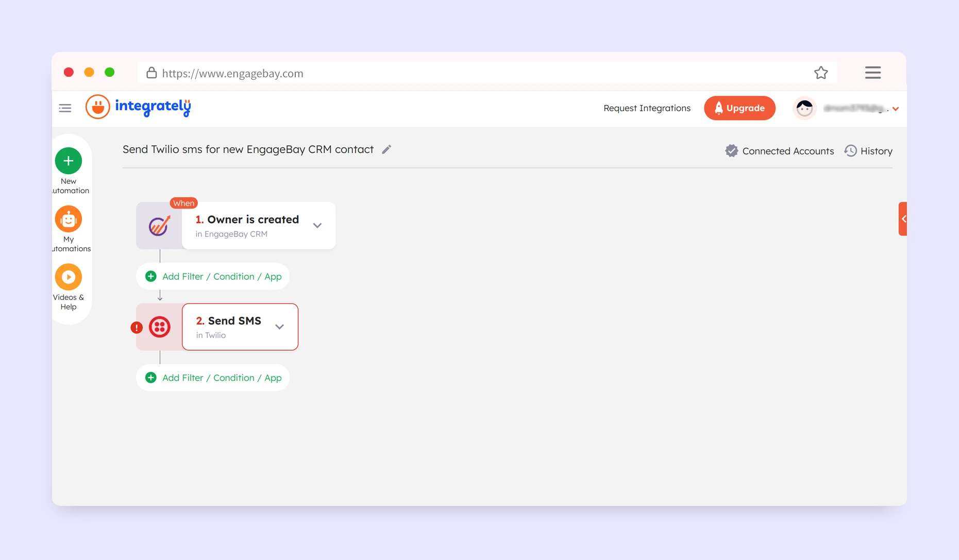Expand the Owner is created step
Screen dimensions: 959x560
pyautogui.click(x=317, y=226)
